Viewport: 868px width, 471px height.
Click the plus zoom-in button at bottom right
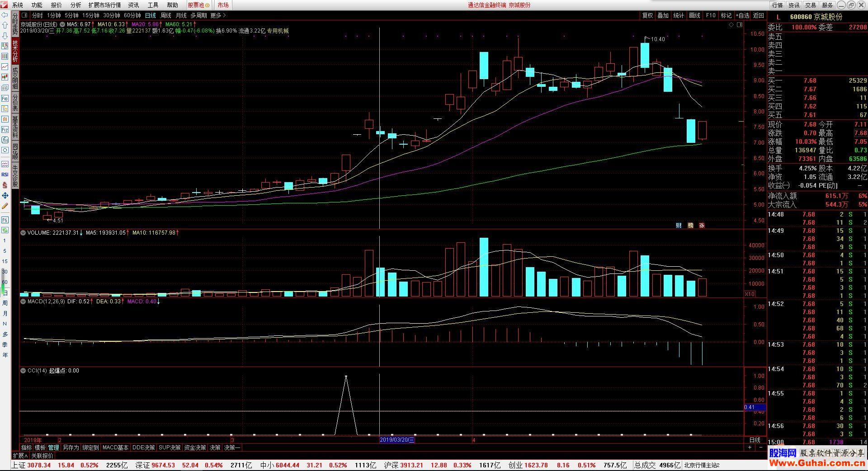coord(750,447)
